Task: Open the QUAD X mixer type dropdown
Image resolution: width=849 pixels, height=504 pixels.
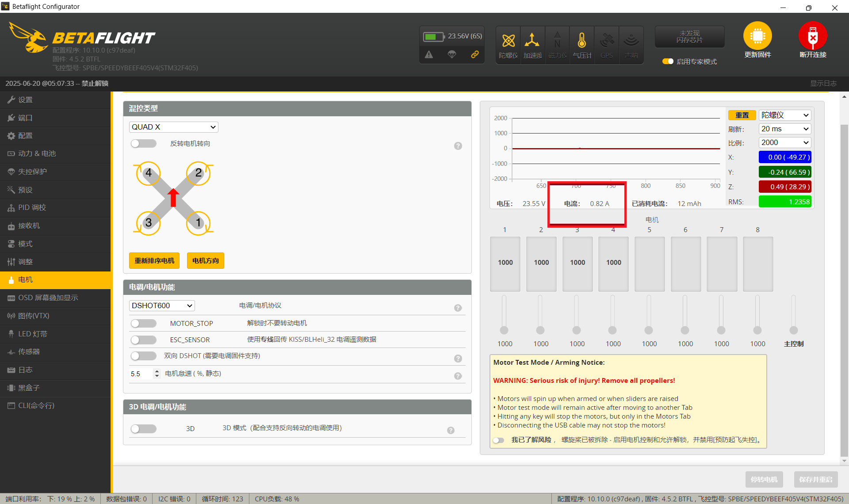Action: pyautogui.click(x=174, y=127)
